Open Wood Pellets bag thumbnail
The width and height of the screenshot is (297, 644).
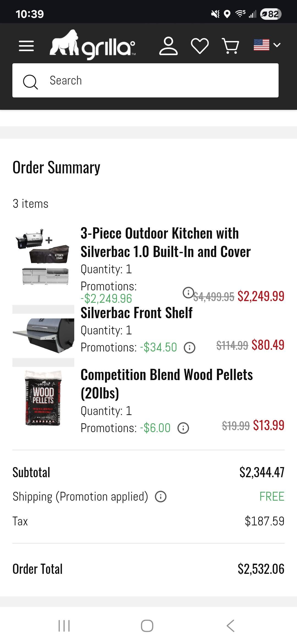coord(43,398)
